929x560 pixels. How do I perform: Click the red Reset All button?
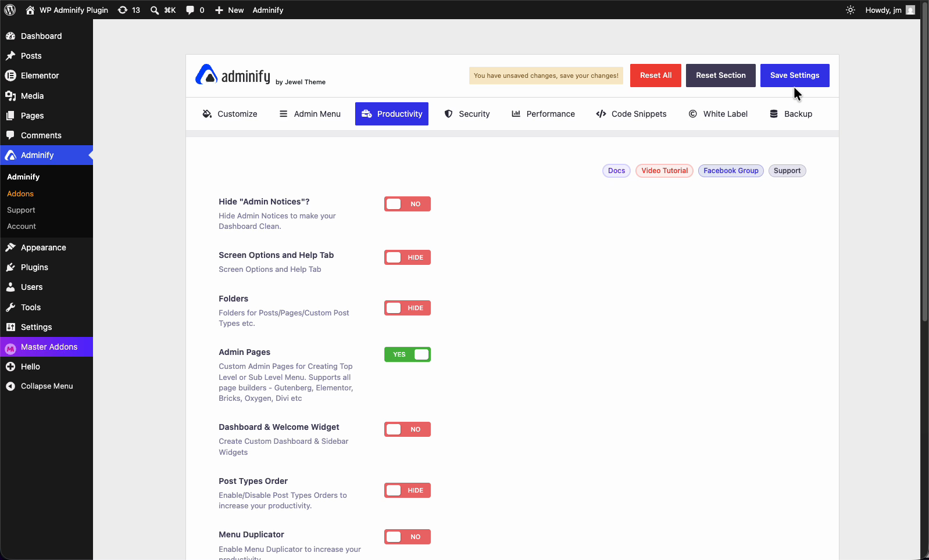tap(656, 76)
